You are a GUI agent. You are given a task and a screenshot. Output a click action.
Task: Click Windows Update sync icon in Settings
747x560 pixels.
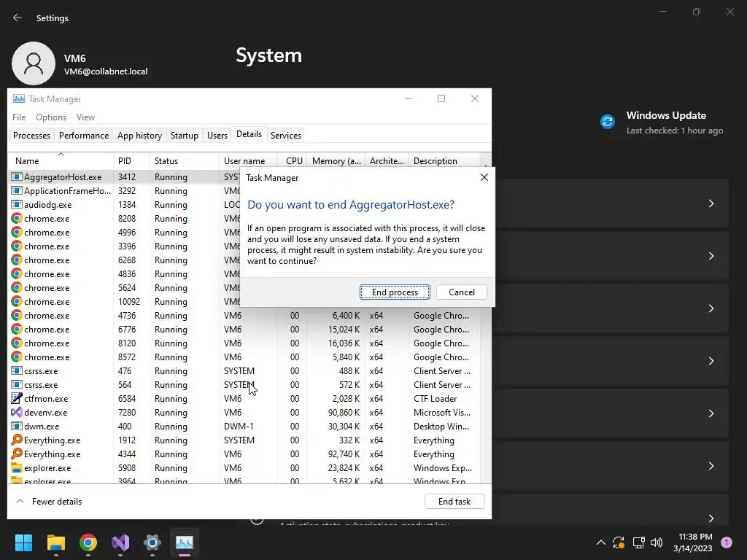coord(608,122)
